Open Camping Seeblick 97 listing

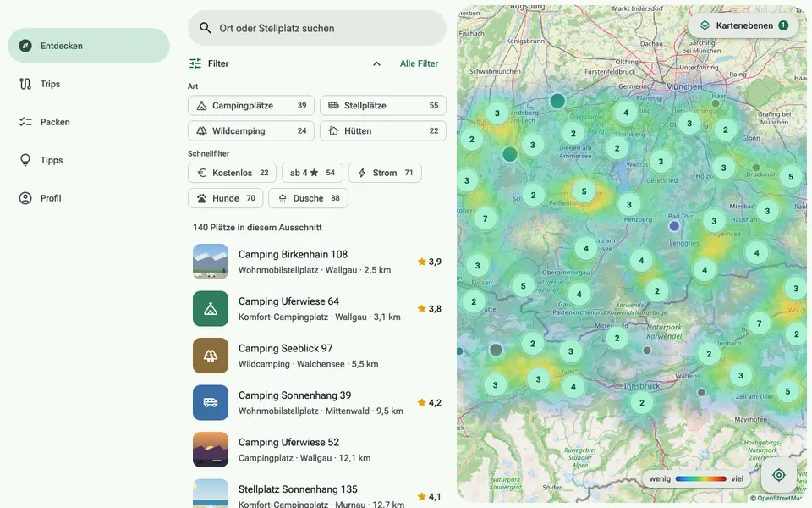pos(317,356)
